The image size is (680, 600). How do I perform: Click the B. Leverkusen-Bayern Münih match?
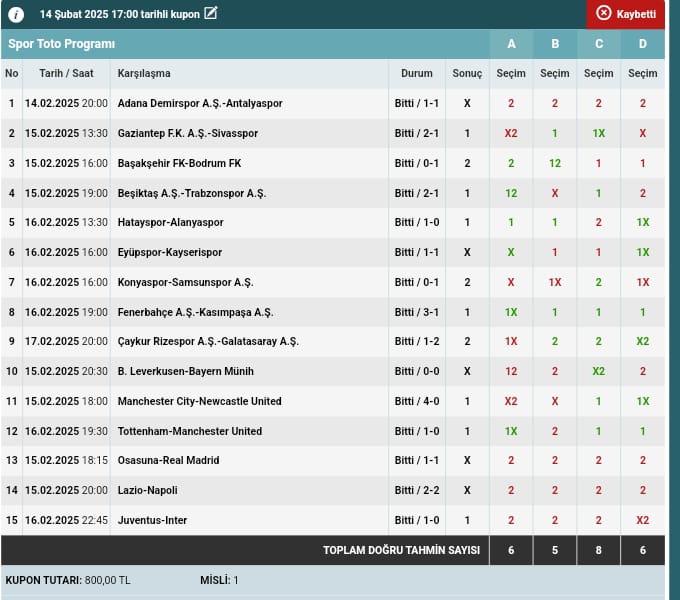185,371
